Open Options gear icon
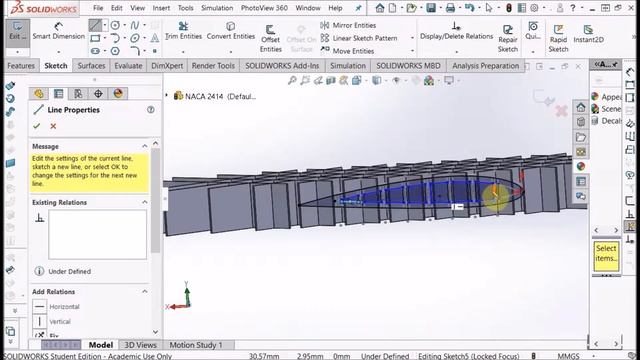The image size is (640, 360). 534,8
